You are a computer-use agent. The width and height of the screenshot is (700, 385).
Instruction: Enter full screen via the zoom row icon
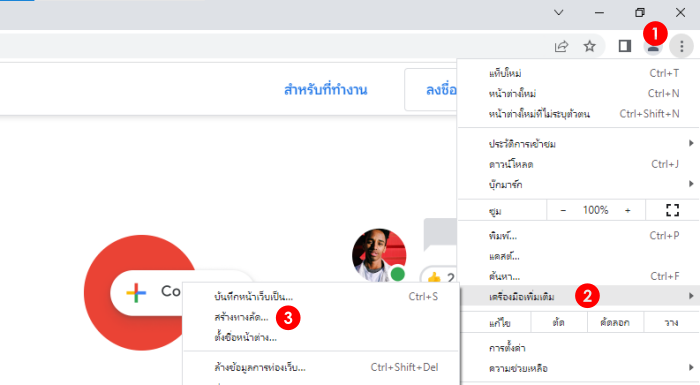pos(672,210)
